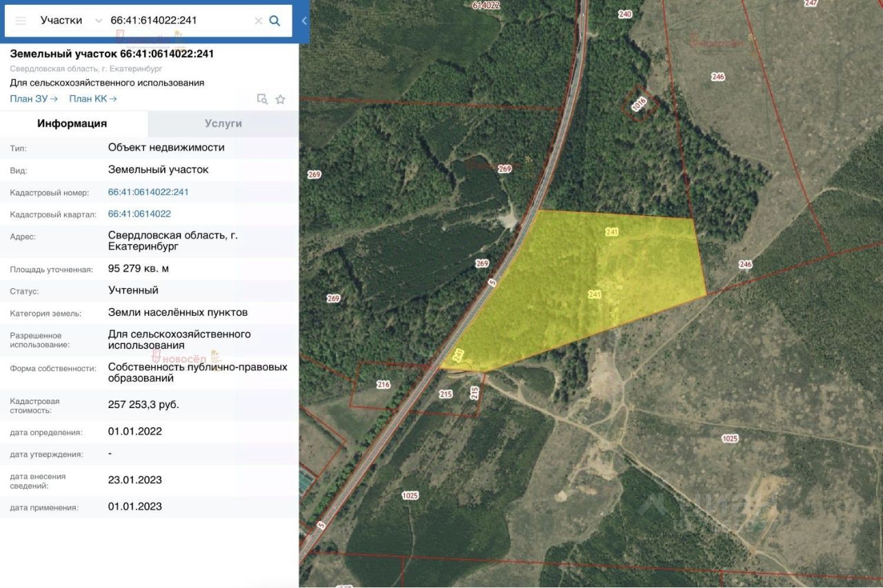This screenshot has width=883, height=588.
Task: Clear the search field with X icon
Action: 259,21
